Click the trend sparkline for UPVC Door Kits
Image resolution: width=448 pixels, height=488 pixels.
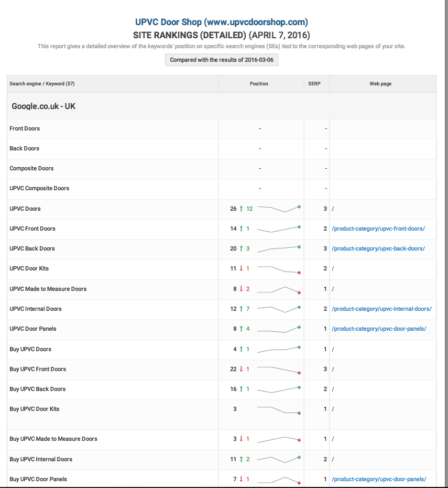point(279,269)
